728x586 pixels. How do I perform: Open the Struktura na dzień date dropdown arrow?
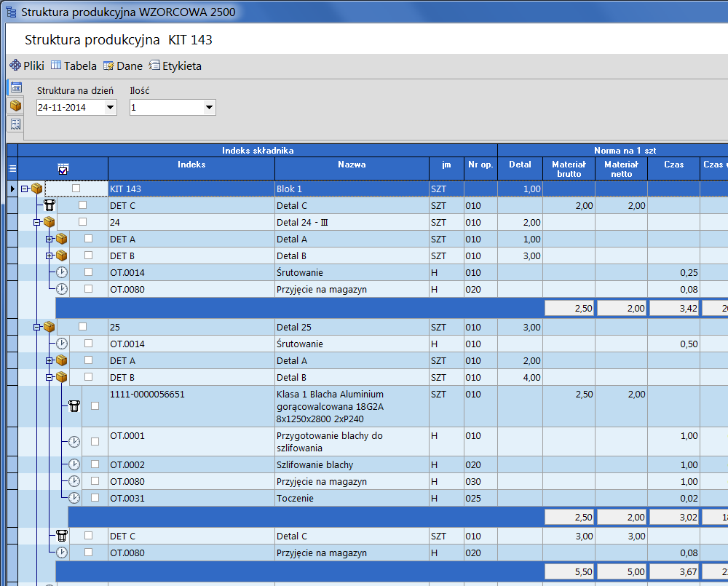[110, 107]
